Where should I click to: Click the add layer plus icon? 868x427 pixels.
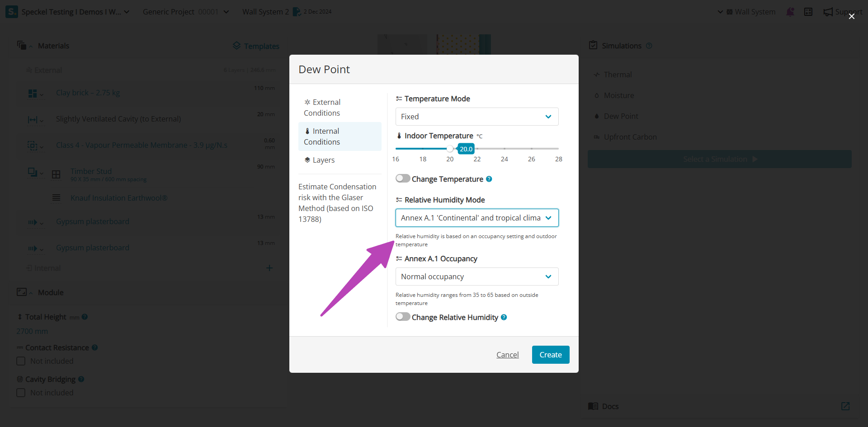click(x=269, y=268)
